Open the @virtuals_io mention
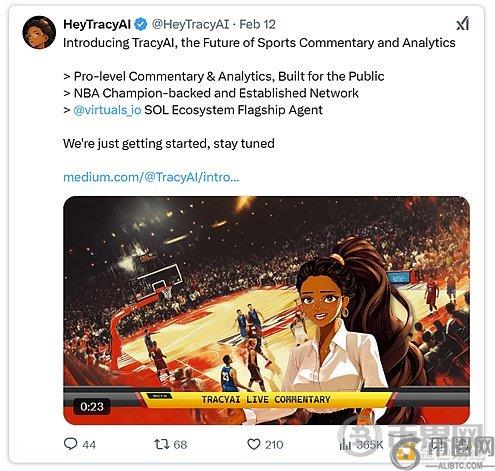The width and height of the screenshot is (495, 471). tap(107, 110)
